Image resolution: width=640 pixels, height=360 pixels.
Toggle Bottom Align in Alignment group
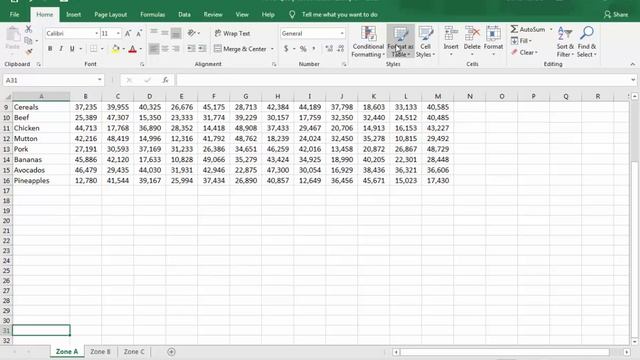(176, 33)
